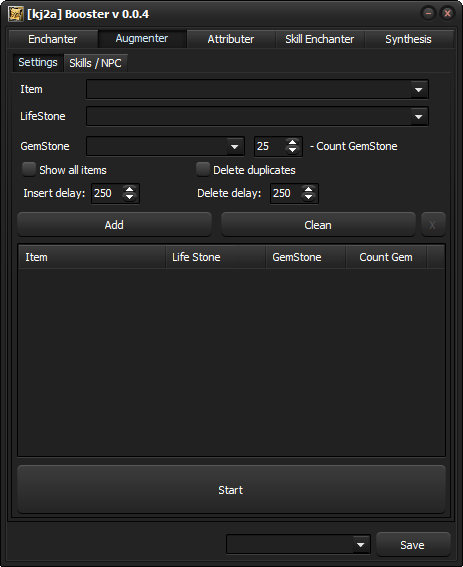Toggle the Delete duplicates checkbox
Screen dimensions: 463x567
tap(203, 169)
